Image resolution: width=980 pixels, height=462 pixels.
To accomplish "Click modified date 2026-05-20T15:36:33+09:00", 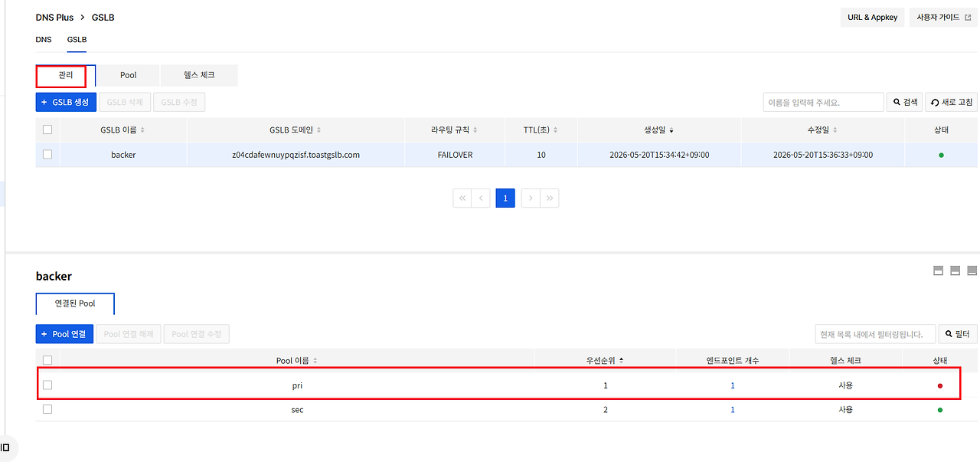I will 823,155.
